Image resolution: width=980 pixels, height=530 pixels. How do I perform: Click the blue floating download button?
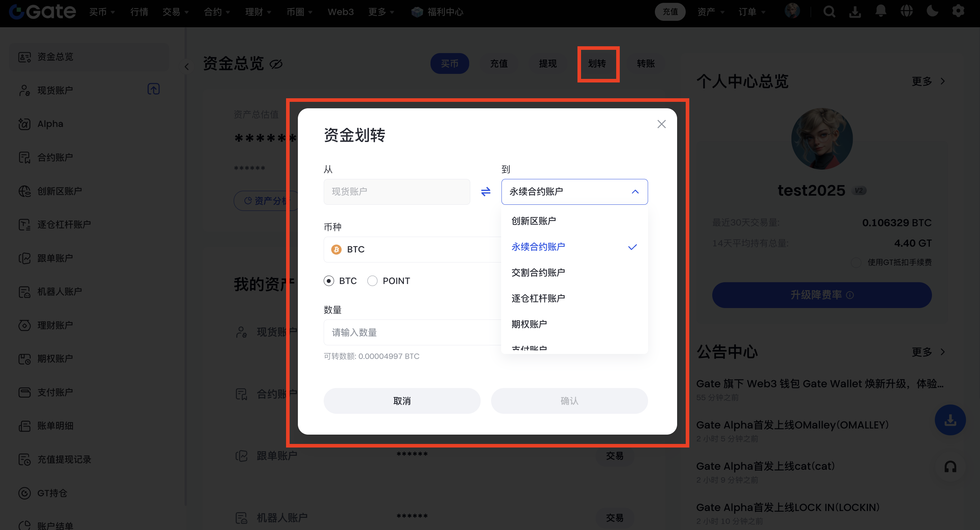pos(950,420)
